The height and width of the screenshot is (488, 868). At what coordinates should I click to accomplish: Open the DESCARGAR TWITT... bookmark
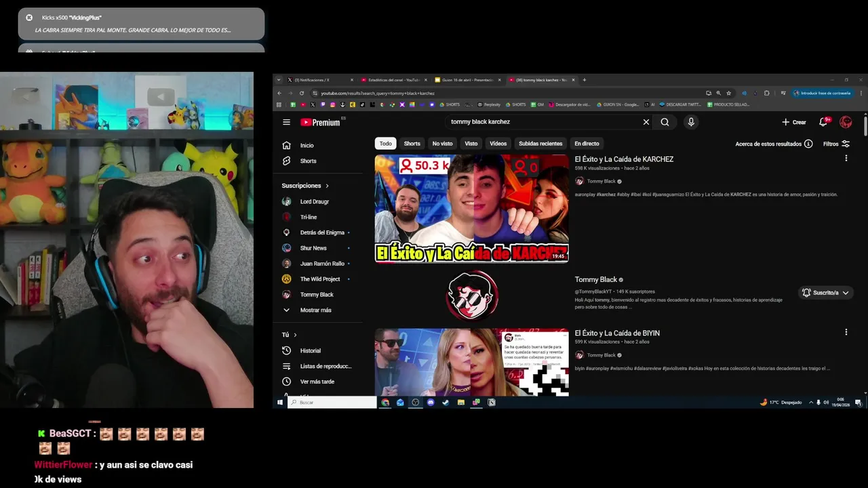[680, 105]
